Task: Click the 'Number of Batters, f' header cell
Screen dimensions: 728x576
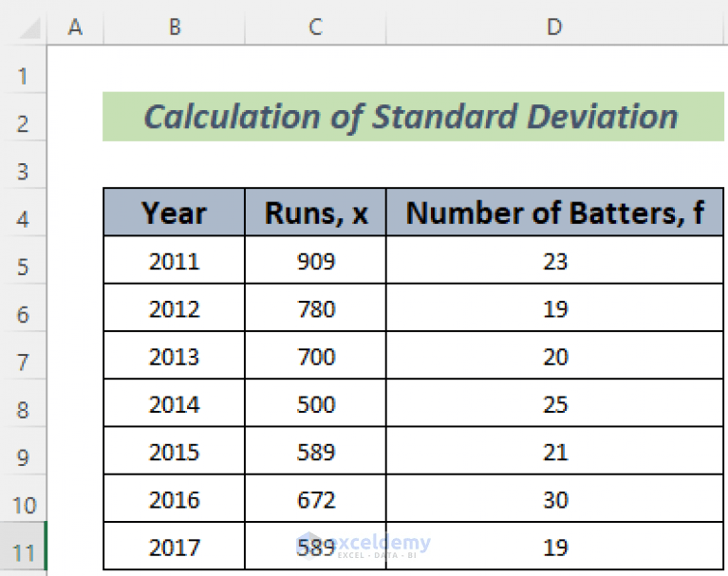Action: pyautogui.click(x=555, y=213)
